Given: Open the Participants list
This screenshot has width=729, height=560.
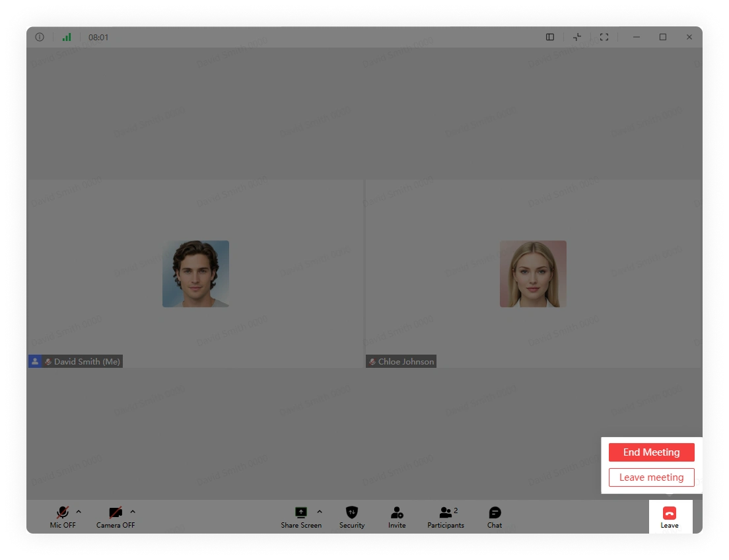Looking at the screenshot, I should [446, 517].
